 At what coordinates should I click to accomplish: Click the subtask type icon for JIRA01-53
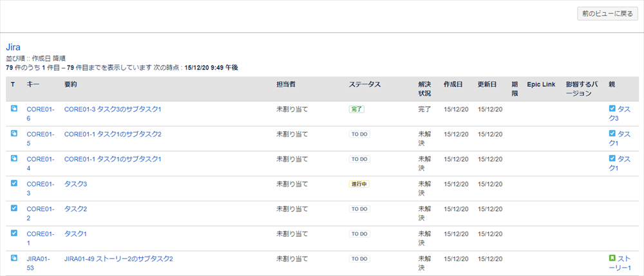pos(14,258)
